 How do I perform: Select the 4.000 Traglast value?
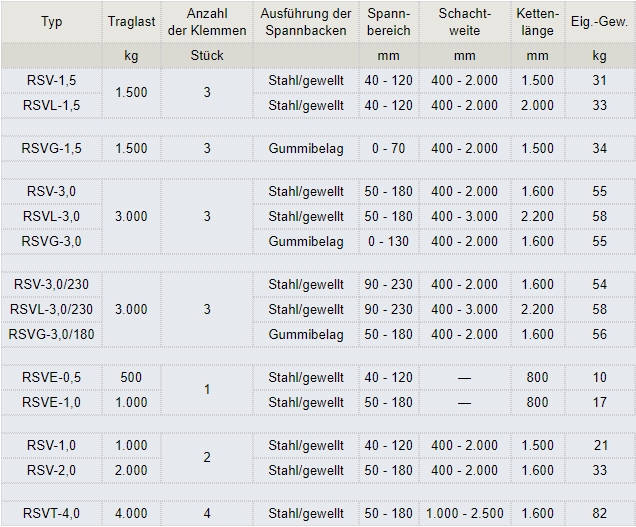coord(131,513)
